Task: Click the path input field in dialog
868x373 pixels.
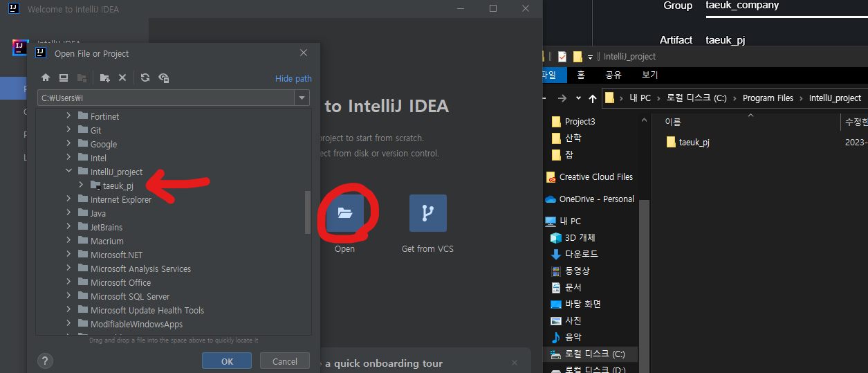Action: [166, 98]
